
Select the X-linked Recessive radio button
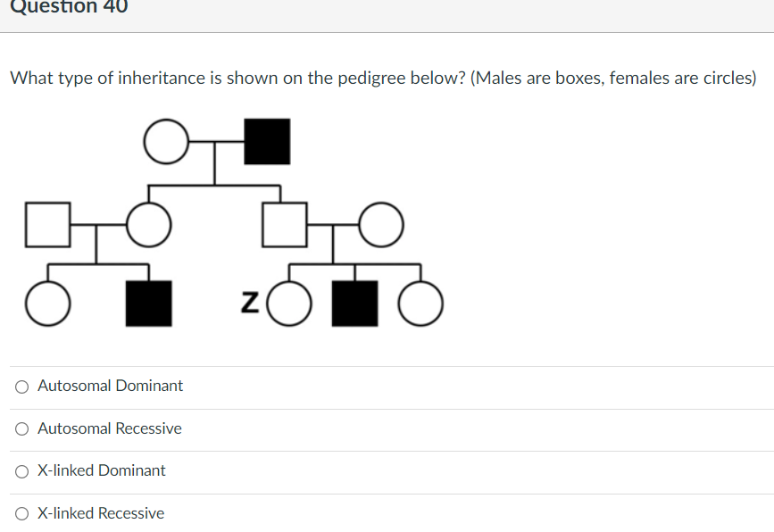coord(20,513)
